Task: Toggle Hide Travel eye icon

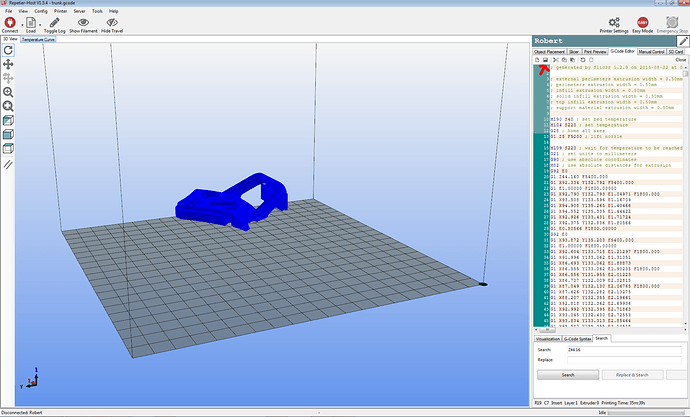Action: pos(112,22)
